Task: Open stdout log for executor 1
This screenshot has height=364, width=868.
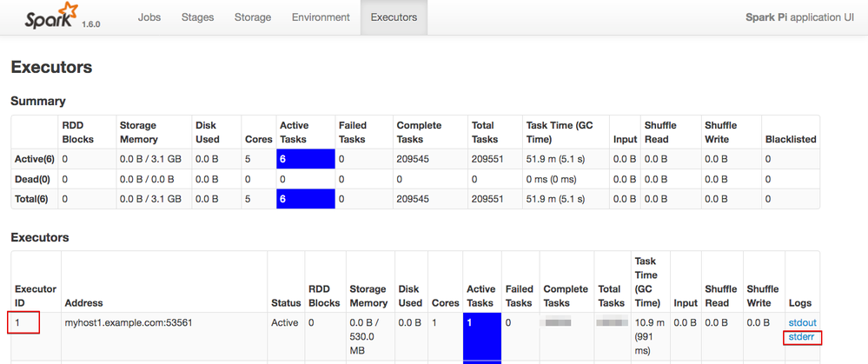Action: tap(802, 323)
